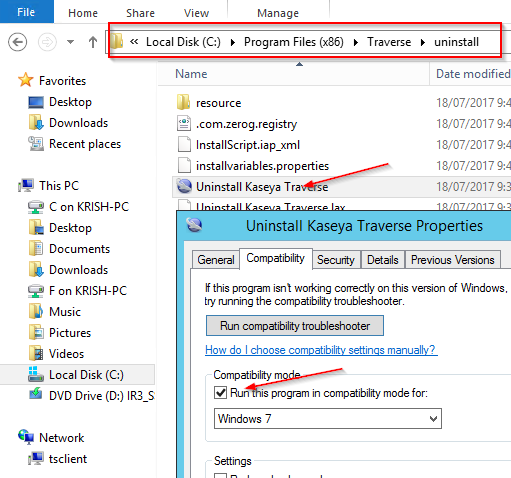The width and height of the screenshot is (511, 478).
Task: Open the Music folder icon
Action: [36, 312]
